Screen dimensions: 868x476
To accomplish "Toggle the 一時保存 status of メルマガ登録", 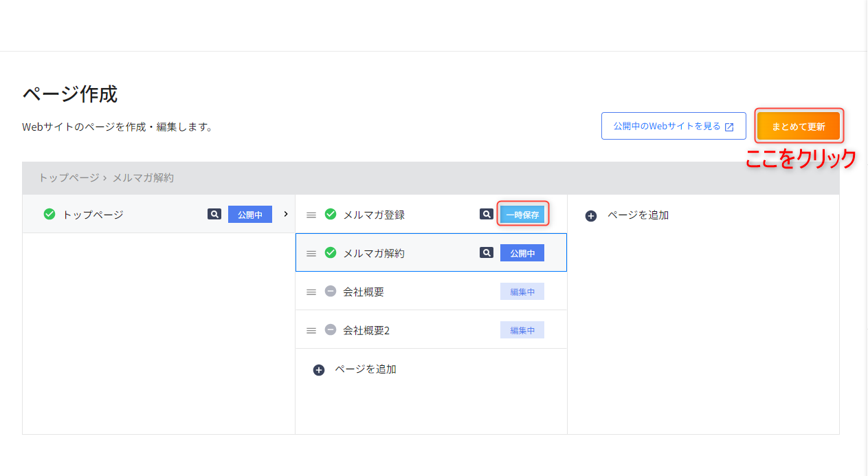I will click(x=522, y=215).
